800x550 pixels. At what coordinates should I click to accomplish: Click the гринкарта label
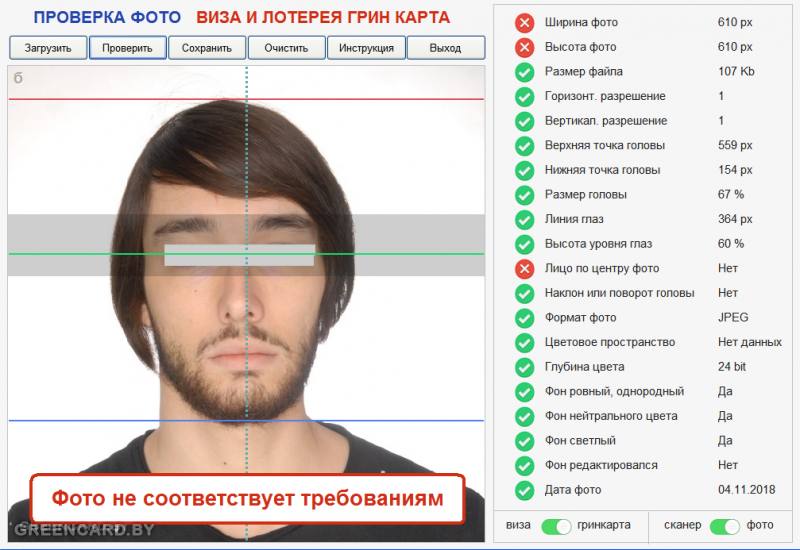[604, 525]
